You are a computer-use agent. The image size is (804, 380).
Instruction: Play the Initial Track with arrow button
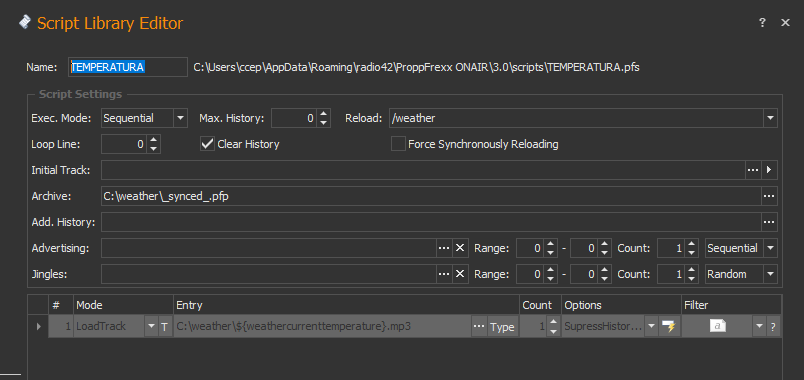769,170
